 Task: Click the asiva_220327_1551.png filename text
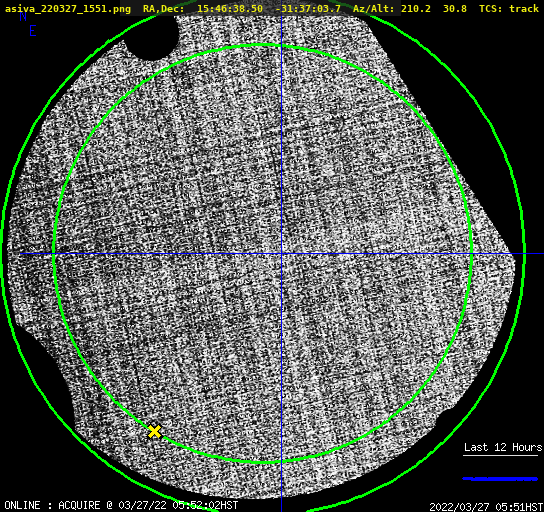coord(68,9)
